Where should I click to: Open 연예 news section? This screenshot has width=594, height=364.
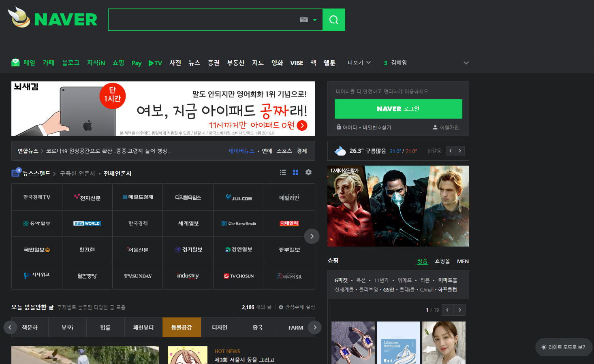267,151
